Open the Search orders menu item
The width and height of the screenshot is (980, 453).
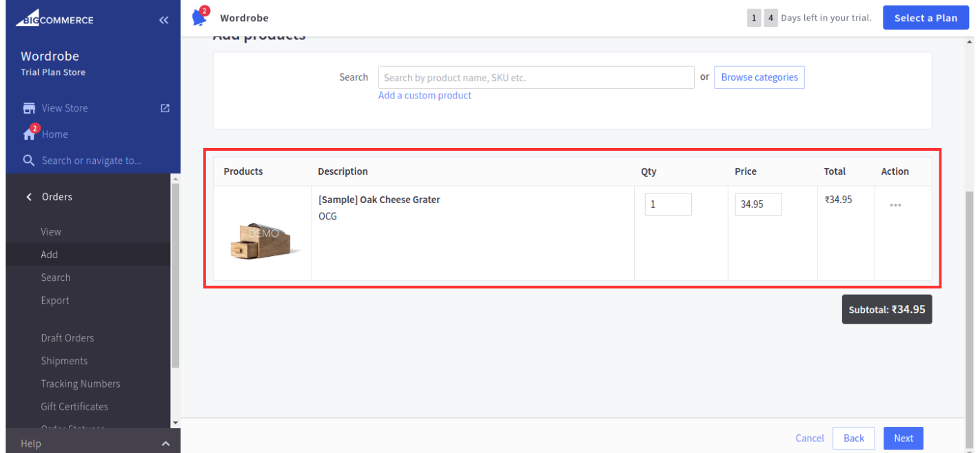pos(56,277)
